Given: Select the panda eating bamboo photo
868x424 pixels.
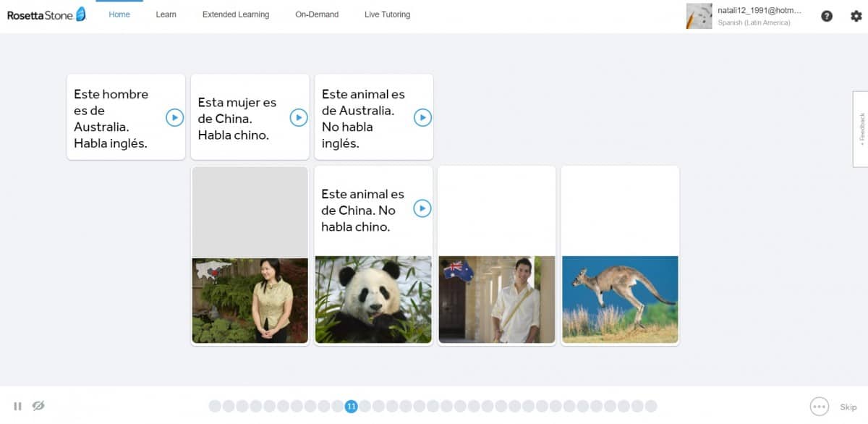Looking at the screenshot, I should [x=374, y=300].
